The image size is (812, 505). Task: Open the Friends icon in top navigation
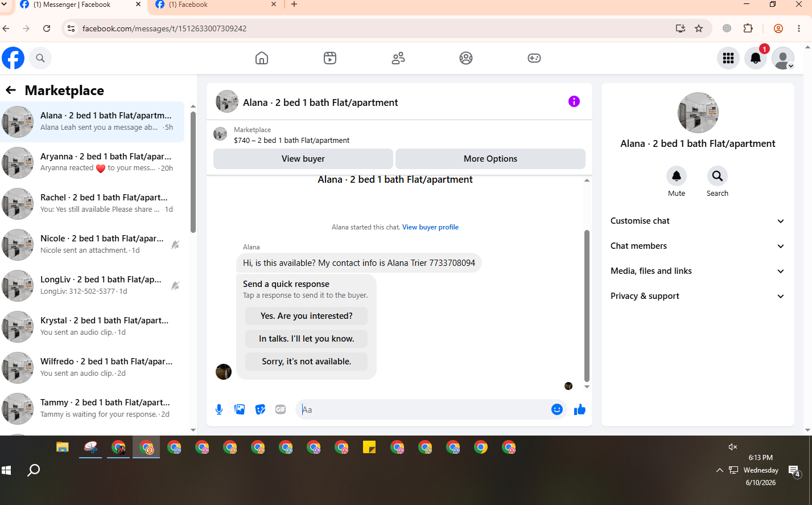coord(398,58)
